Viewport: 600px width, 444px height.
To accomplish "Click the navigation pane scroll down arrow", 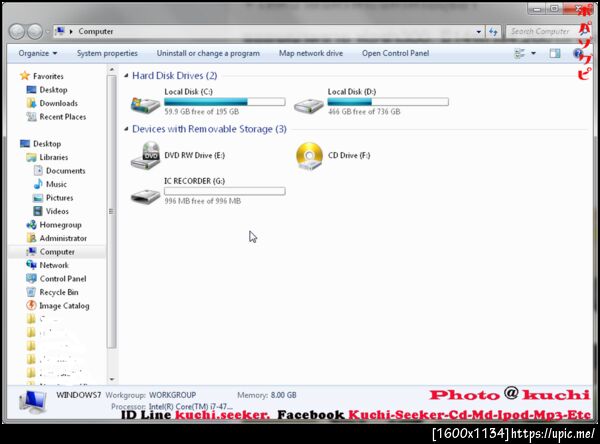I will pyautogui.click(x=112, y=379).
